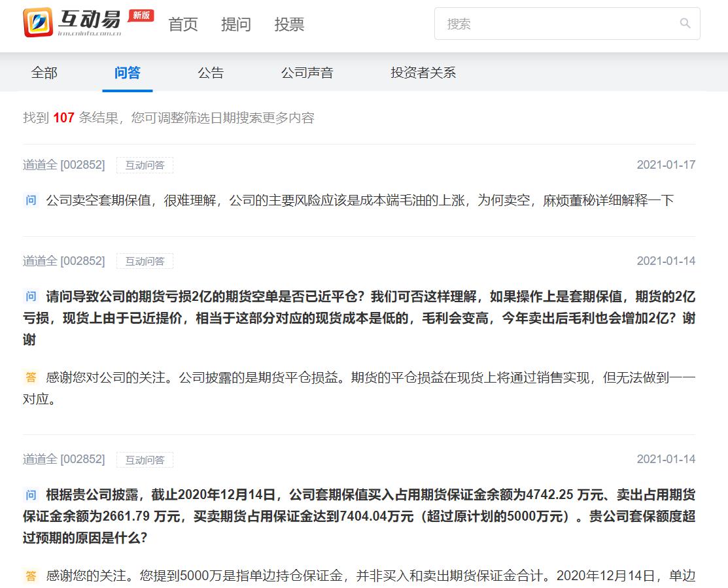Click the search magnifier icon
This screenshot has height=588, width=728.
pyautogui.click(x=685, y=23)
